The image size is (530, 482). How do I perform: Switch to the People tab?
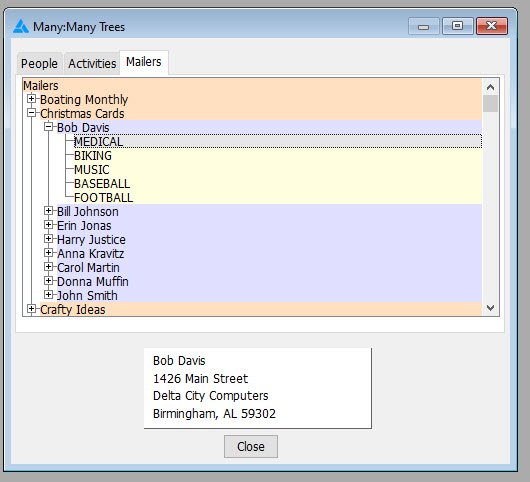(x=39, y=64)
